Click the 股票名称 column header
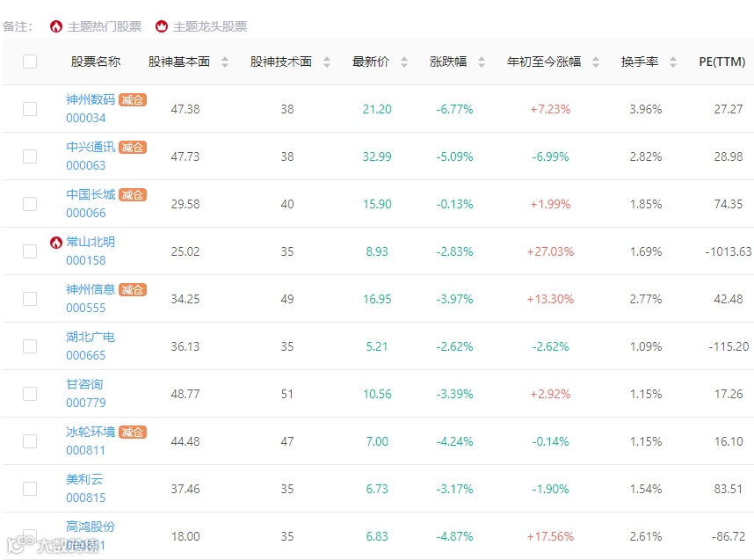 pos(96,62)
